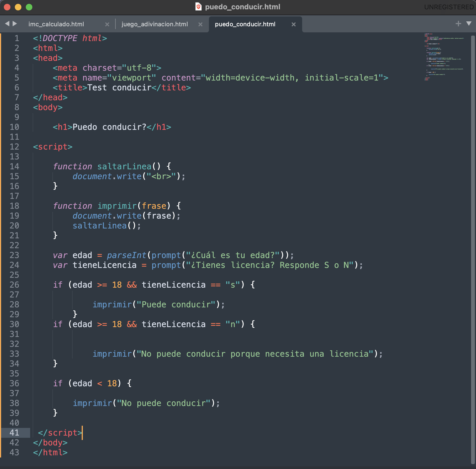
Task: Switch to the juego_adivinacion.html tab
Action: point(155,24)
